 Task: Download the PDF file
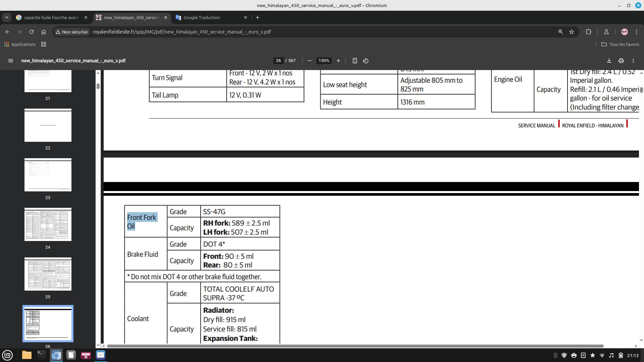pyautogui.click(x=609, y=61)
